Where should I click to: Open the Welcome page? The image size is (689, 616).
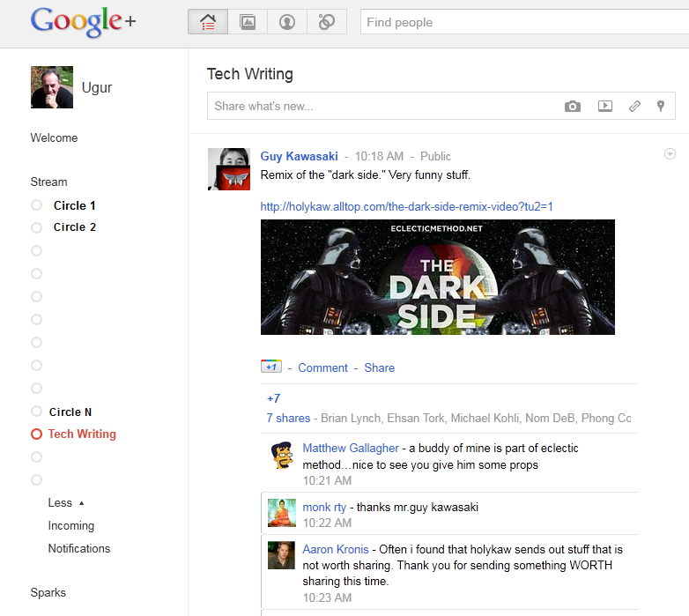click(x=54, y=138)
